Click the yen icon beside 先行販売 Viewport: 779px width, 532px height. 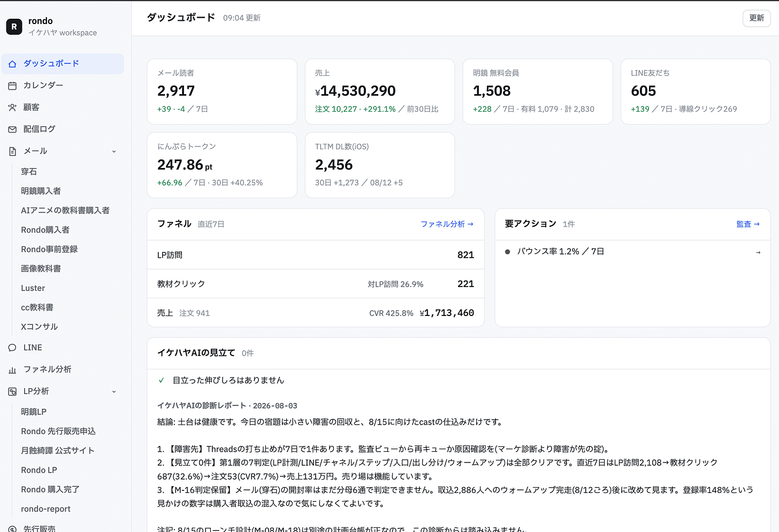click(x=12, y=528)
